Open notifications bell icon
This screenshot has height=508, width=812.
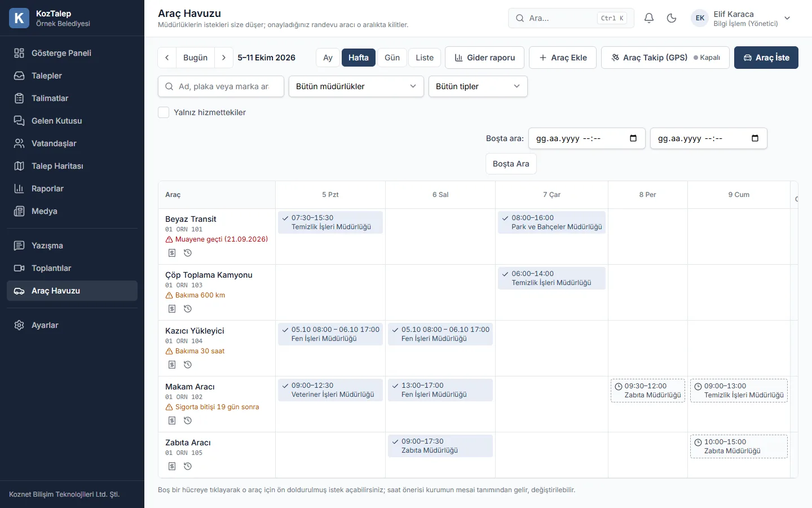pyautogui.click(x=649, y=18)
